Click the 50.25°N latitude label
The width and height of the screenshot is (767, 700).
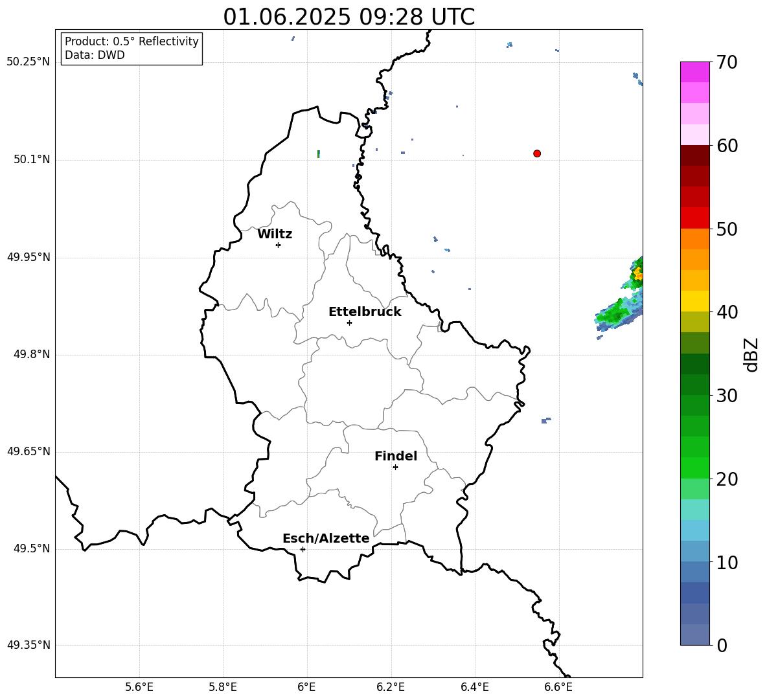point(29,62)
